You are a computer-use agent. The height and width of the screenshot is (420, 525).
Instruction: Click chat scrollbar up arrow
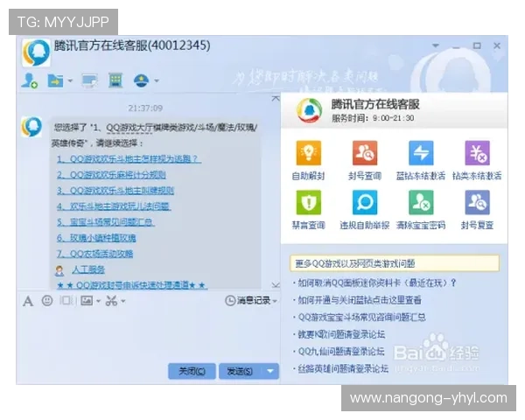(276, 99)
